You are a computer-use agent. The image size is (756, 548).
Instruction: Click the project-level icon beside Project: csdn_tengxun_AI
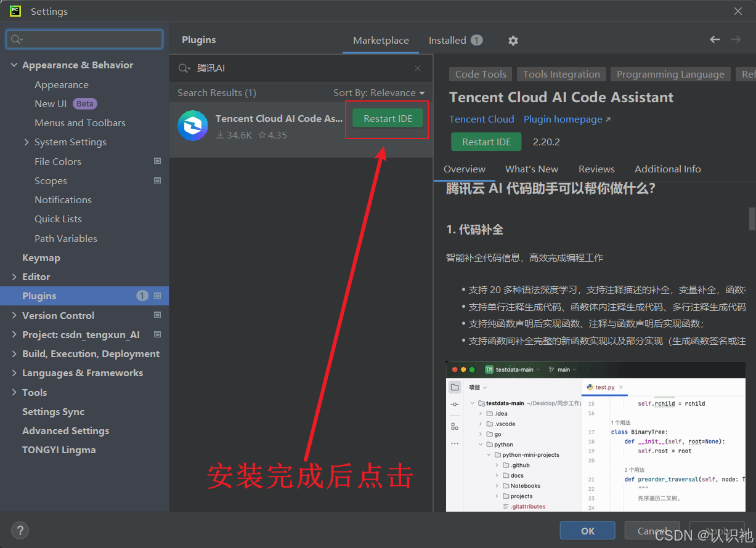(157, 334)
